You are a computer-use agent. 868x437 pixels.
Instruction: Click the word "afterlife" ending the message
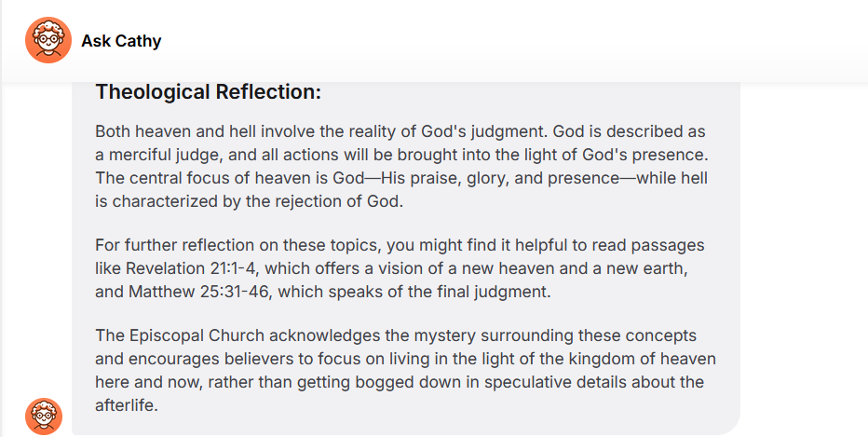click(126, 405)
